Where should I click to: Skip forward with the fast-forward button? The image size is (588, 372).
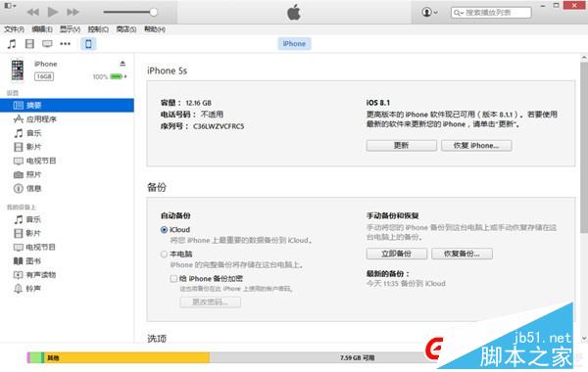(x=73, y=12)
